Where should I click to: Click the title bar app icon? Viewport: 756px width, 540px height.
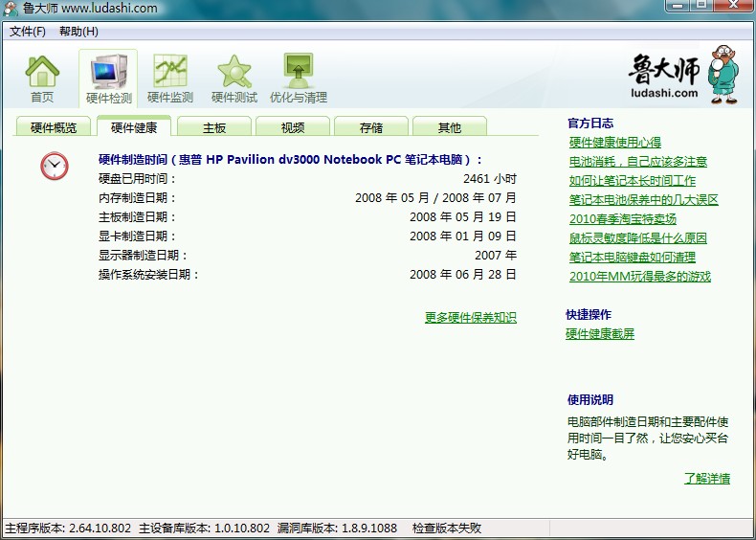coord(11,9)
